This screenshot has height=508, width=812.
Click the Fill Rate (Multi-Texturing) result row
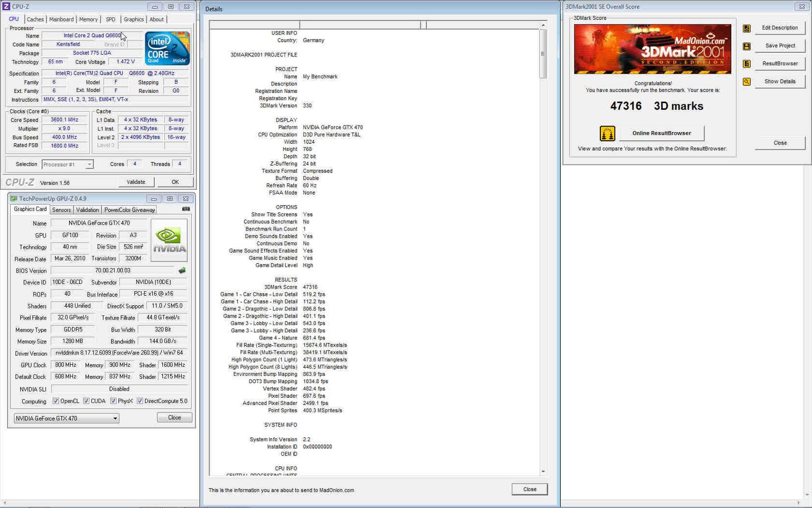click(x=293, y=353)
